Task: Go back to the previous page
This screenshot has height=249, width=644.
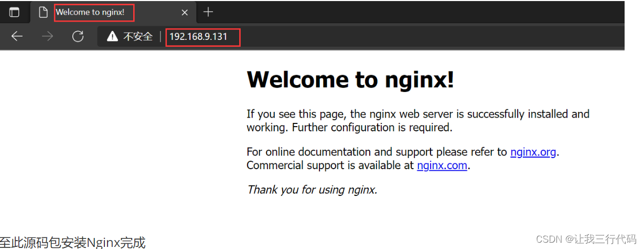Action: click(x=17, y=36)
